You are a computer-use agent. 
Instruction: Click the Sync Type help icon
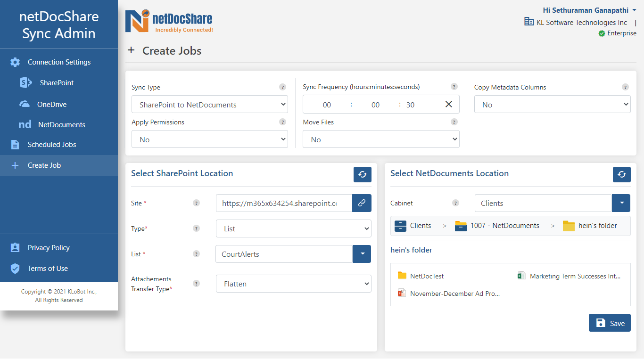point(283,87)
